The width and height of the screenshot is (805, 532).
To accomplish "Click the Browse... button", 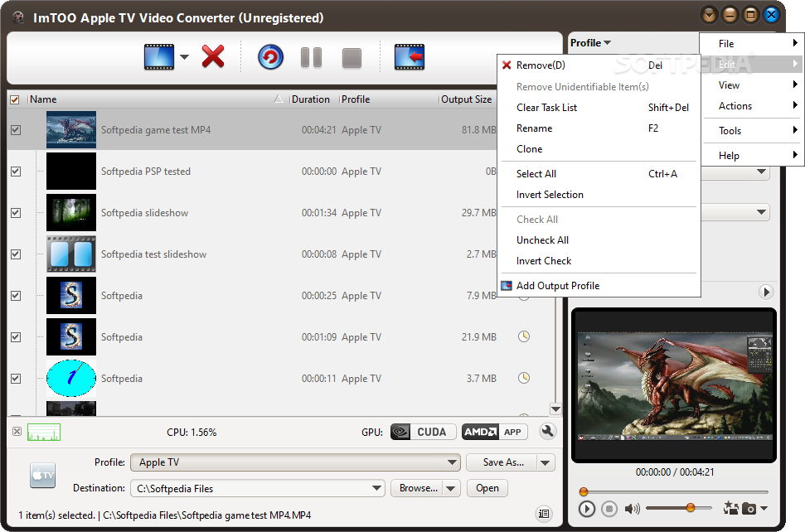I will (418, 488).
